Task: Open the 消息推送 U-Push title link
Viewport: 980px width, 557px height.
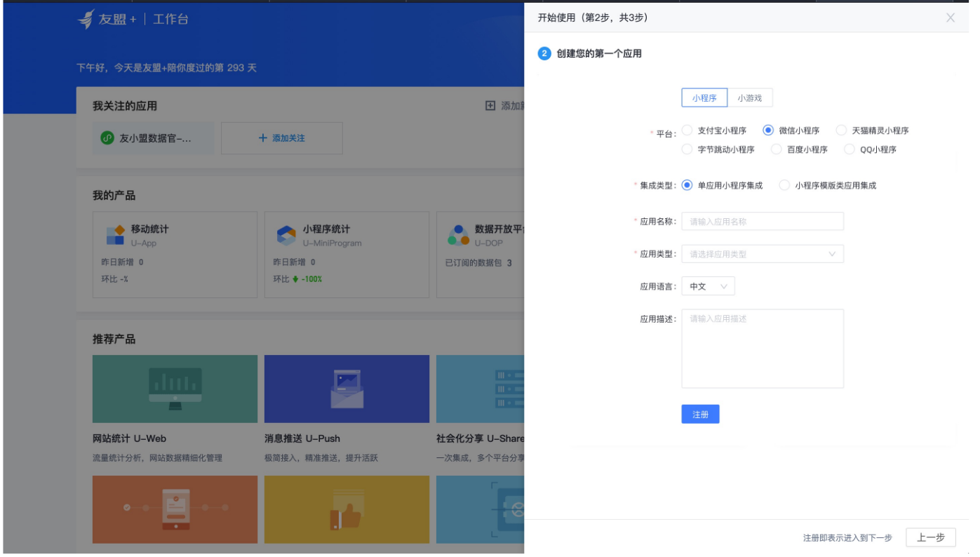Action: [x=302, y=438]
